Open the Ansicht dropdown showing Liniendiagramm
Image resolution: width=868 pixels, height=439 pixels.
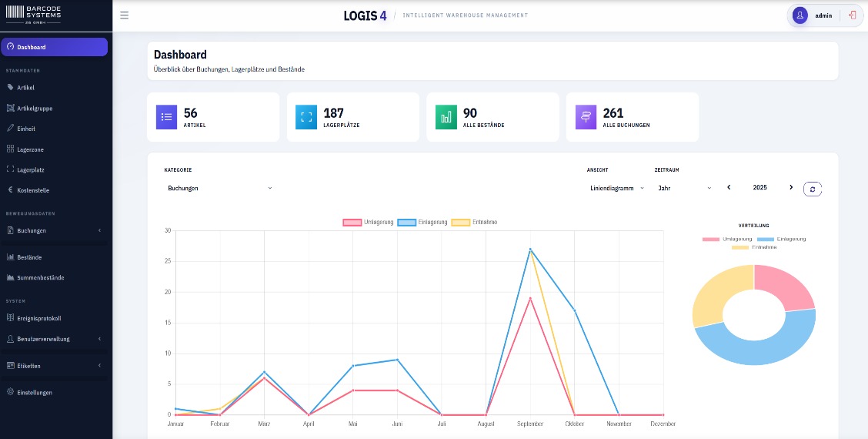click(616, 188)
